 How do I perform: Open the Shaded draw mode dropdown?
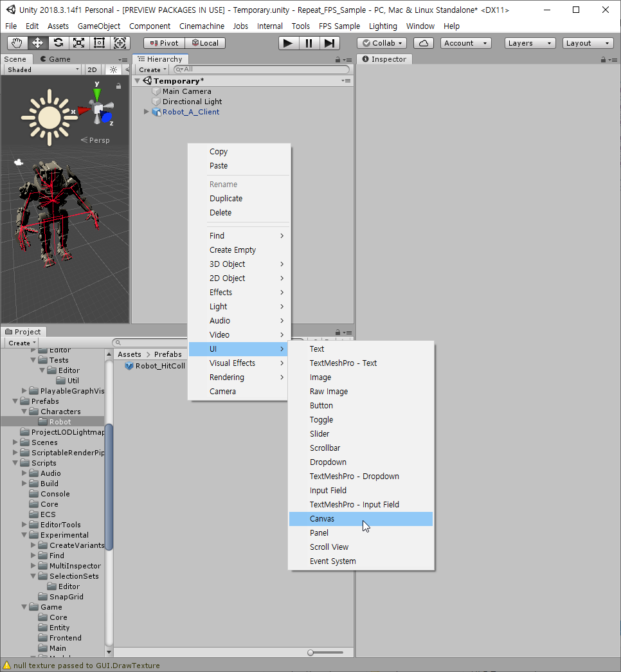(x=43, y=69)
